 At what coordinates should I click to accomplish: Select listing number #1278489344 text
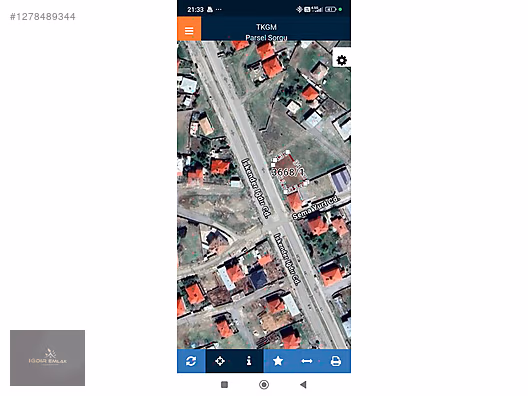click(43, 17)
